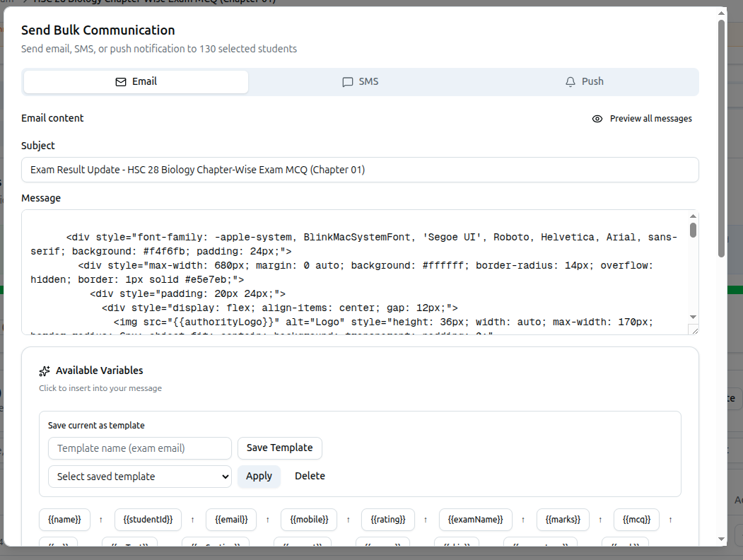Click the up arrow after {{name}}
743x560 pixels.
101,520
